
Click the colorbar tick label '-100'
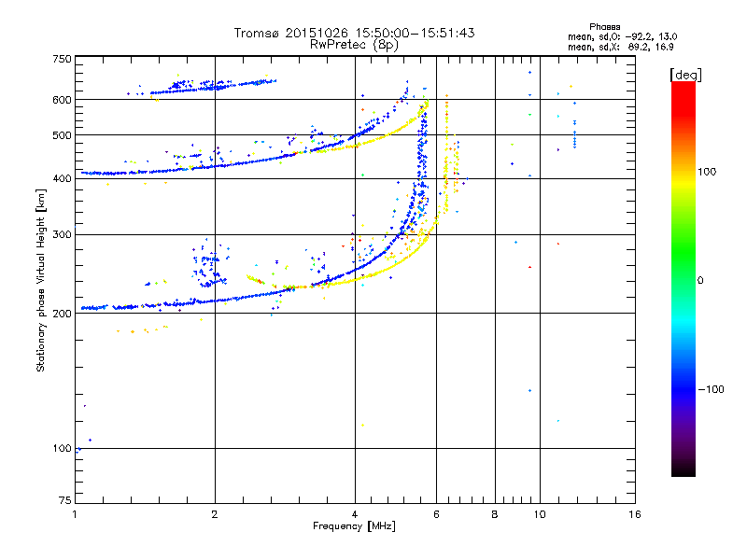point(711,389)
